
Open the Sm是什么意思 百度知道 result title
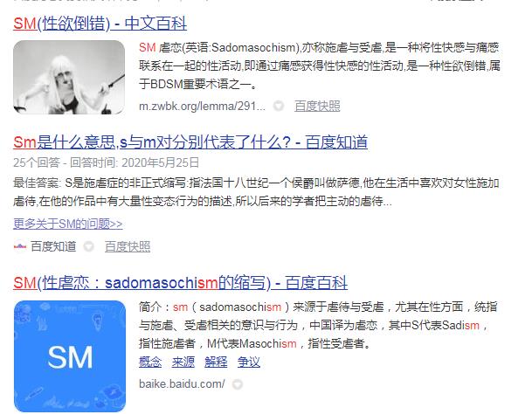coord(190,141)
